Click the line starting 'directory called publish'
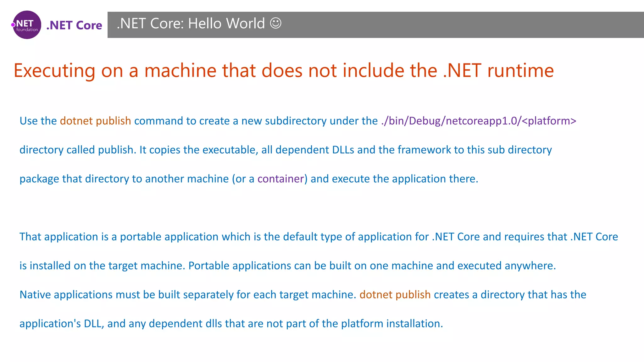 pyautogui.click(x=285, y=150)
